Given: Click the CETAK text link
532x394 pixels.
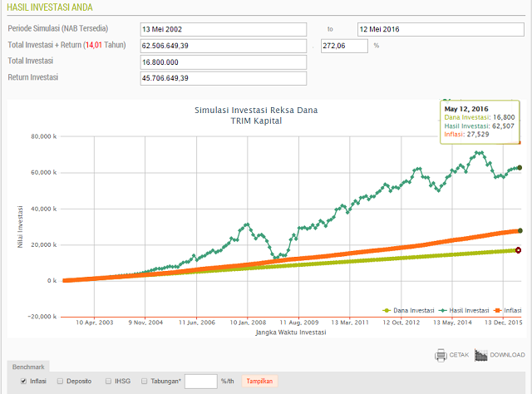Looking at the screenshot, I should point(459,355).
